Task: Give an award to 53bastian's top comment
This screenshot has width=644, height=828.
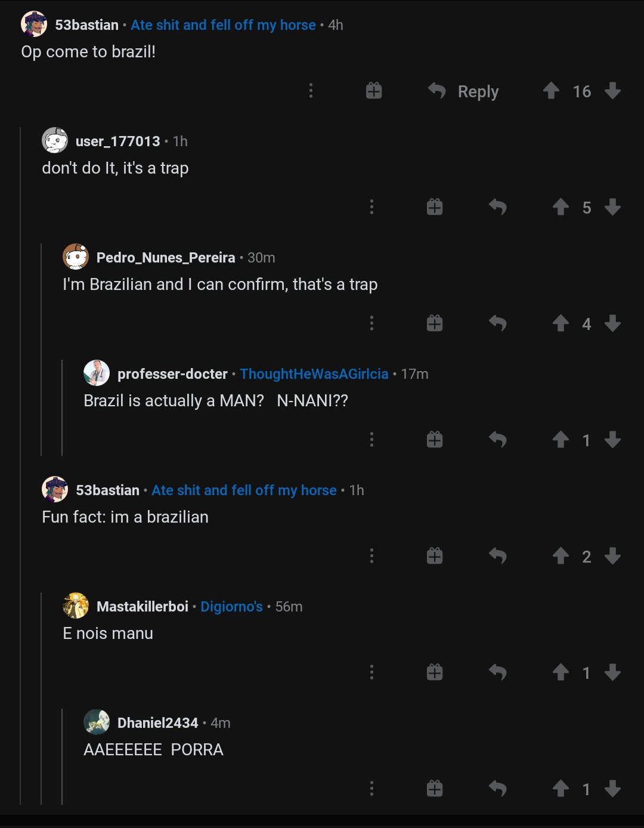Action: (x=374, y=91)
